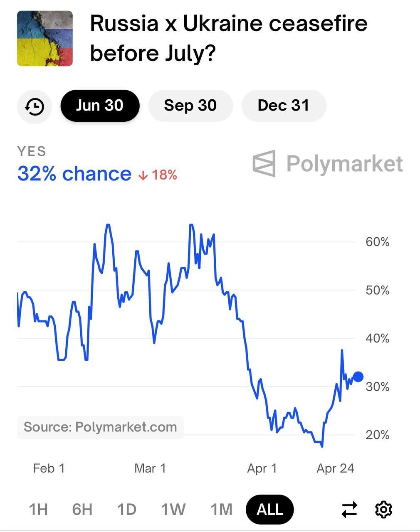This screenshot has height=532, width=420.
Task: Click the chart settings gear icon
Action: click(x=383, y=509)
